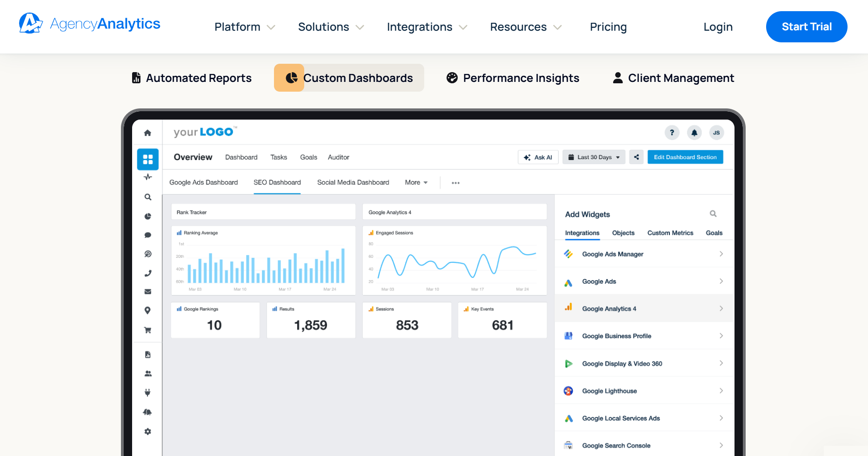Click the Edit Dashboard Section button
The height and width of the screenshot is (456, 868).
click(685, 157)
